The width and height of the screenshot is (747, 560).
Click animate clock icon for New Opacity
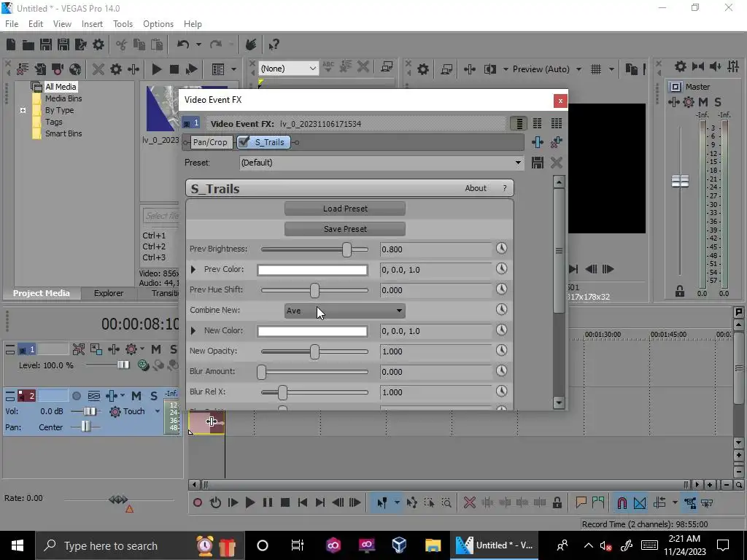tap(501, 350)
